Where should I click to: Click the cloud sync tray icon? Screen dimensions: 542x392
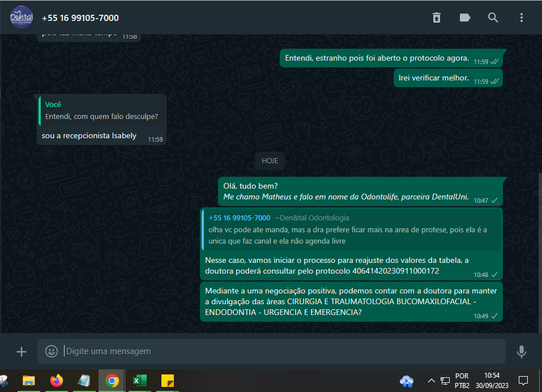click(x=407, y=381)
